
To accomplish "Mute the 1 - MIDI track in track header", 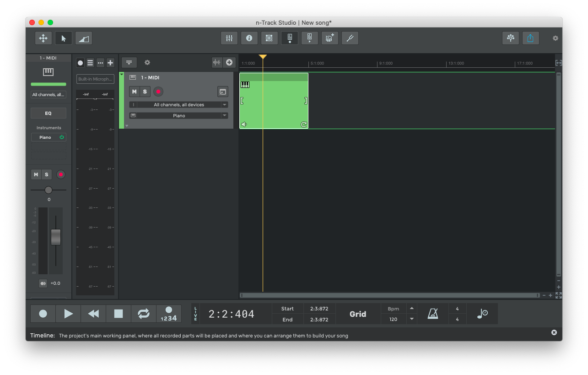I will click(x=134, y=92).
